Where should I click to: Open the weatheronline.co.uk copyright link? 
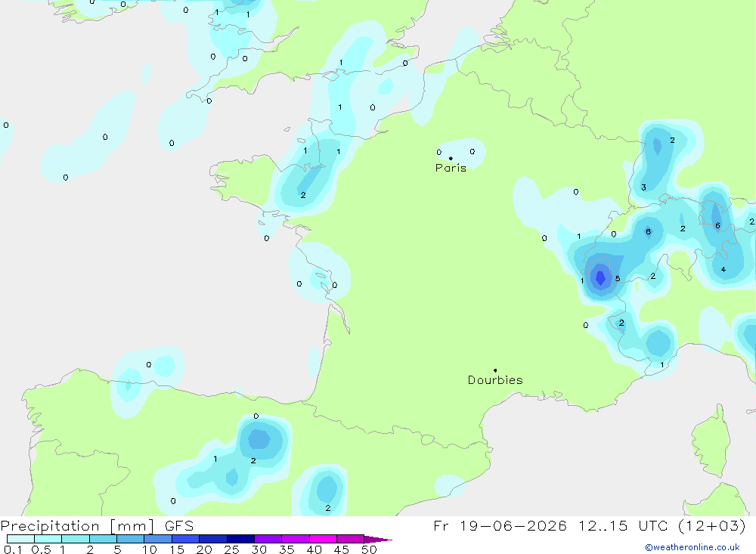(x=692, y=547)
